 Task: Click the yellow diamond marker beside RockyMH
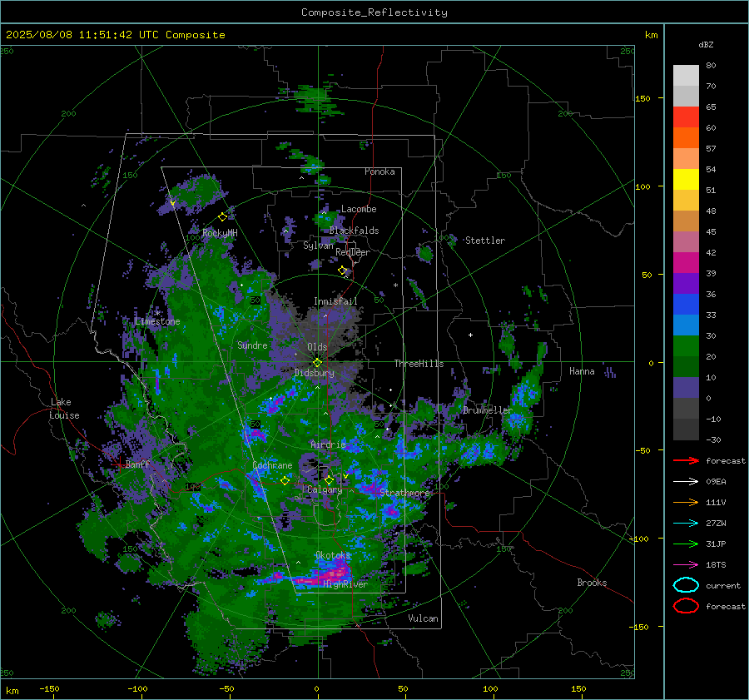pos(222,217)
